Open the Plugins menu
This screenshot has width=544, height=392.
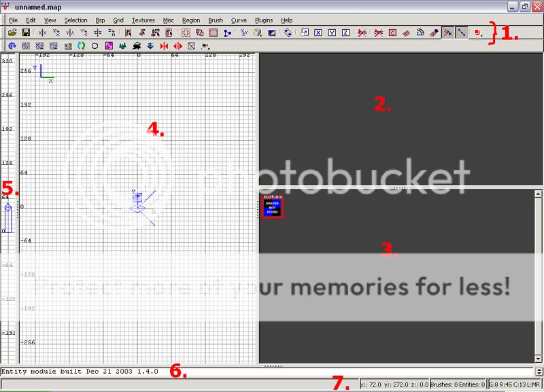264,20
